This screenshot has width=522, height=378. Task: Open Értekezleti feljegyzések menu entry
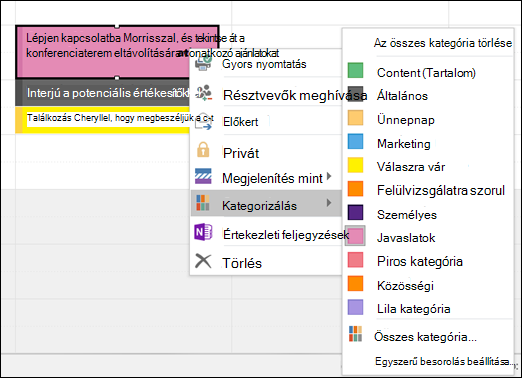click(286, 235)
